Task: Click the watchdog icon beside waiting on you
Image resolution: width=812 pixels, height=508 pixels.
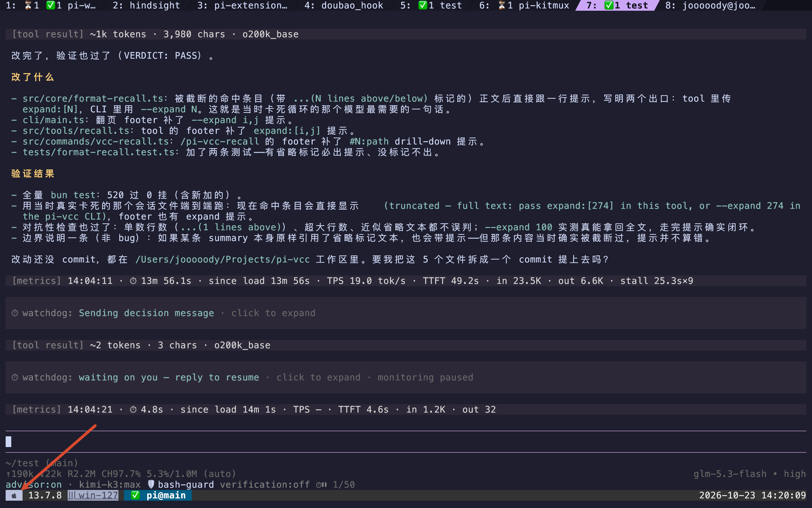Action: tap(15, 377)
